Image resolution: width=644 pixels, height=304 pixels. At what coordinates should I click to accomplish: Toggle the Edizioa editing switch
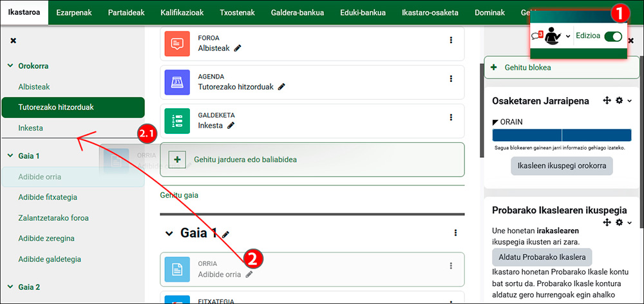click(613, 36)
